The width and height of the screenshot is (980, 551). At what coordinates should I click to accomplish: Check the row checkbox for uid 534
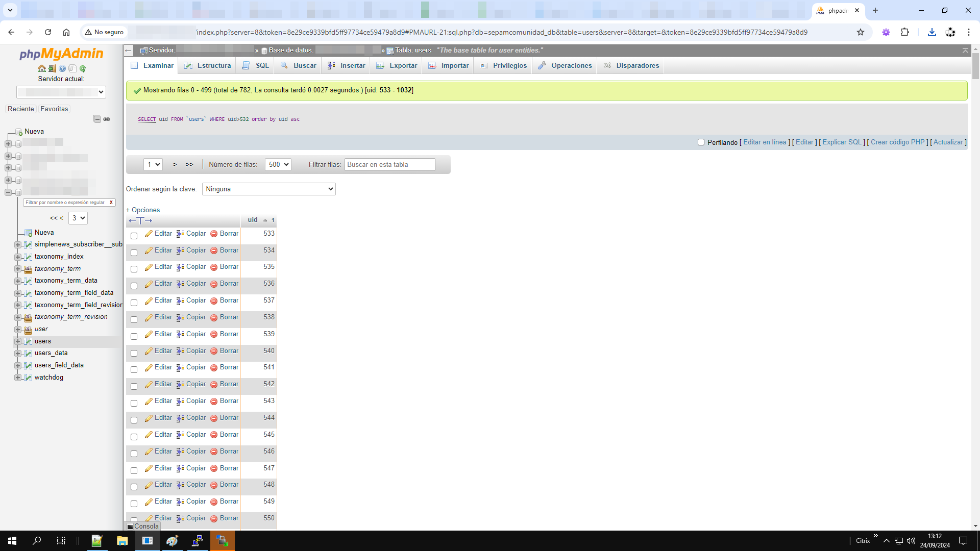tap(134, 253)
